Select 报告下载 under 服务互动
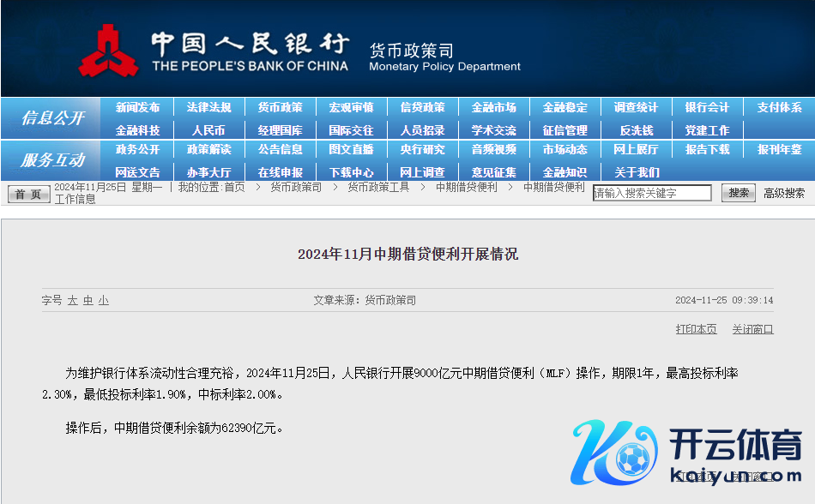The height and width of the screenshot is (504, 815). click(x=707, y=149)
